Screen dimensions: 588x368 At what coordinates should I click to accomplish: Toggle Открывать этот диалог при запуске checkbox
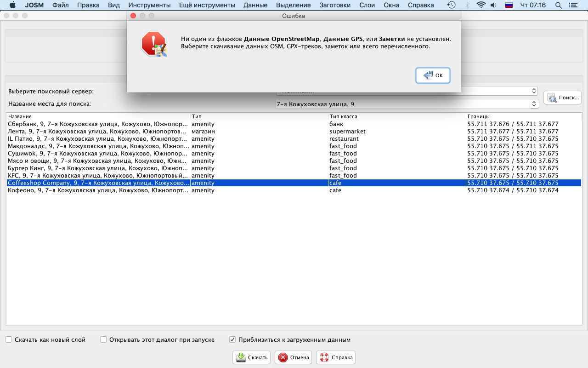coord(103,339)
